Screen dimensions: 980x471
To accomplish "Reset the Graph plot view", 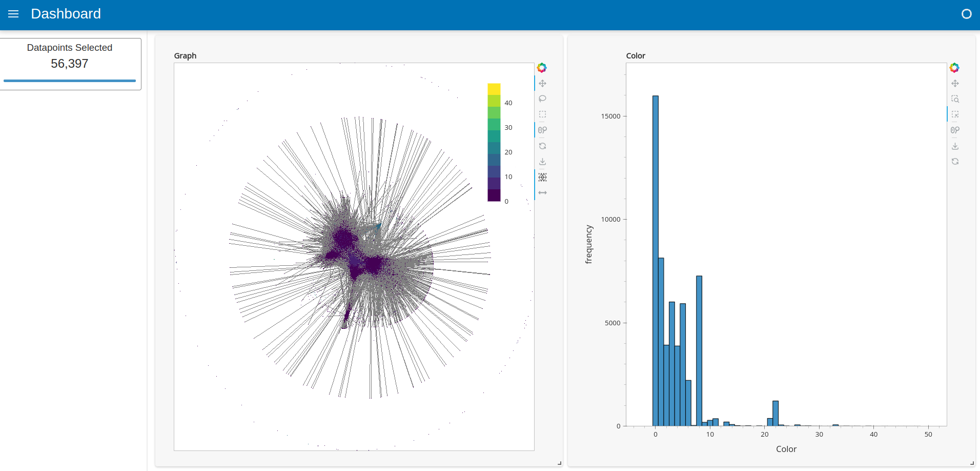I will [542, 146].
